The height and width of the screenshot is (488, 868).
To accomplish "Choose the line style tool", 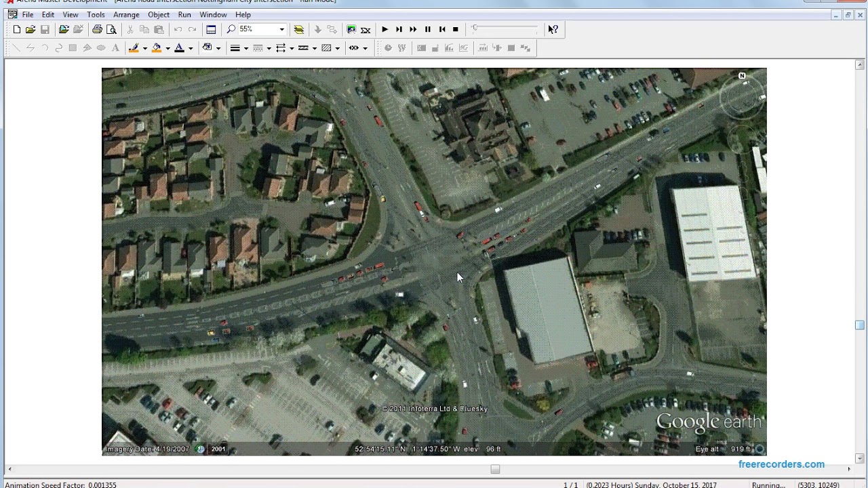I will [x=258, y=48].
